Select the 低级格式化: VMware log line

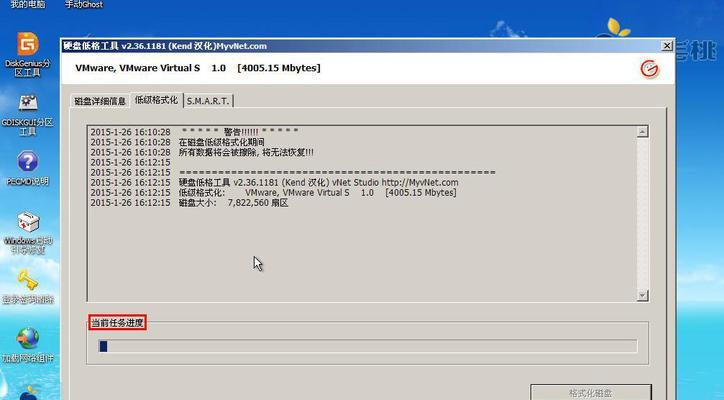coord(273,193)
